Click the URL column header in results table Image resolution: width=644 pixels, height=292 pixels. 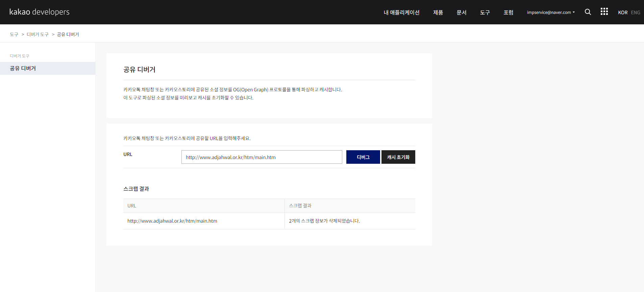point(132,206)
